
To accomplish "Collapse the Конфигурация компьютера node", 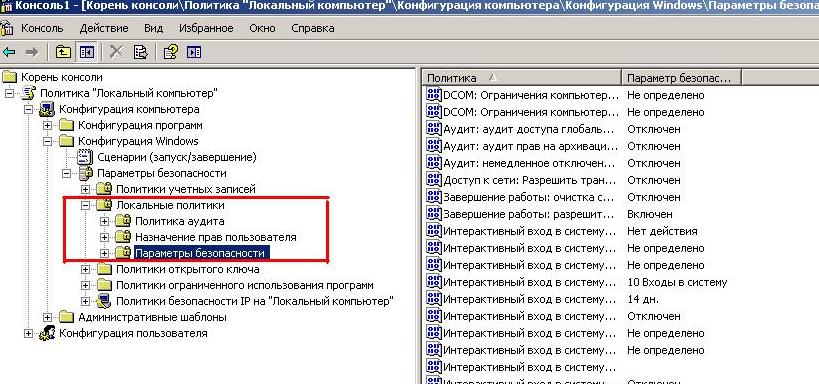I will coord(28,110).
